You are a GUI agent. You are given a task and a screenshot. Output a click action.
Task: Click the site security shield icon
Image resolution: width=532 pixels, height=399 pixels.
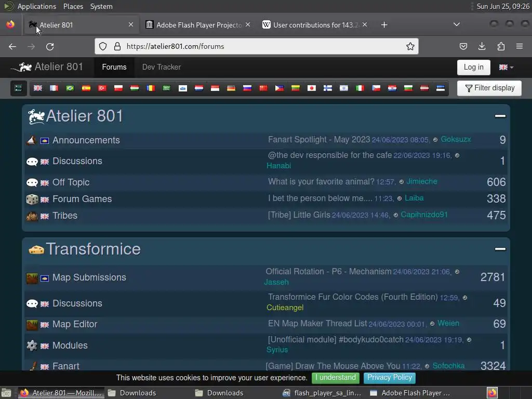click(x=103, y=46)
